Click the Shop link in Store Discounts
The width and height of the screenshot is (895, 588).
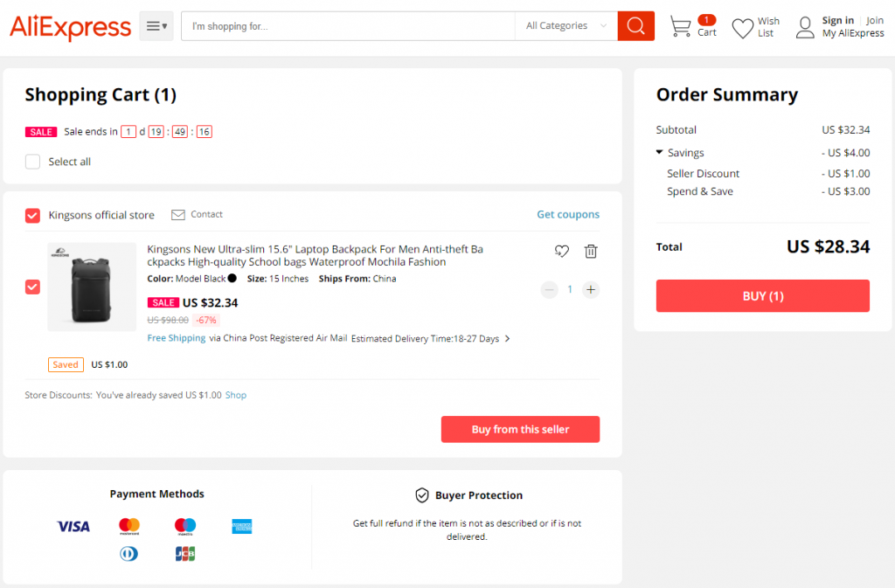236,395
